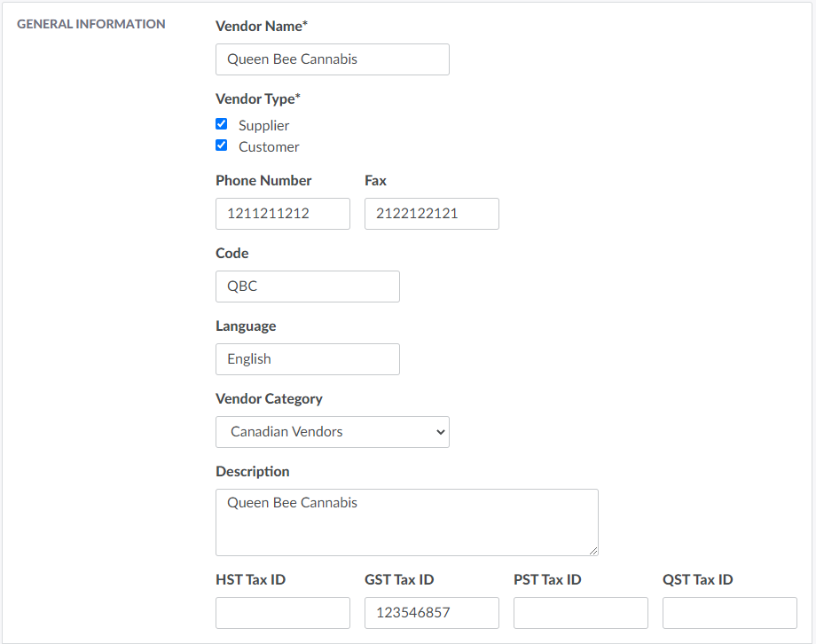Viewport: 816px width, 644px height.
Task: Focus the Phone Number field
Action: (282, 214)
